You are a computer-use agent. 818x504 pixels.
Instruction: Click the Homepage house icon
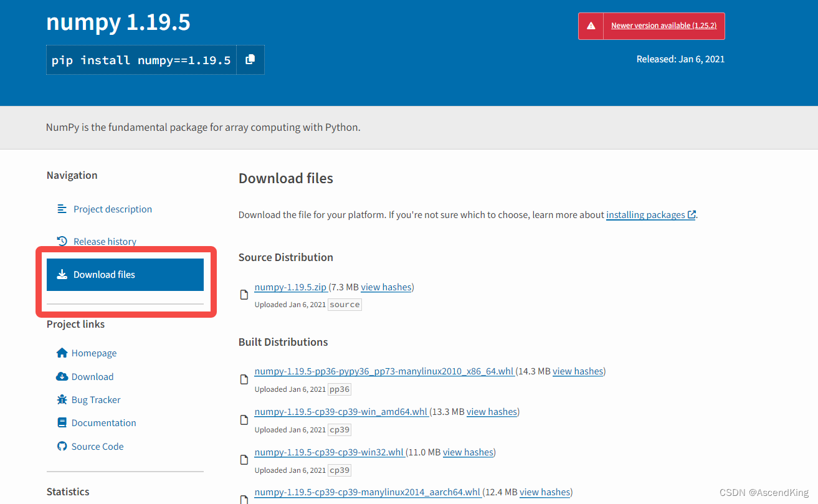tap(62, 353)
